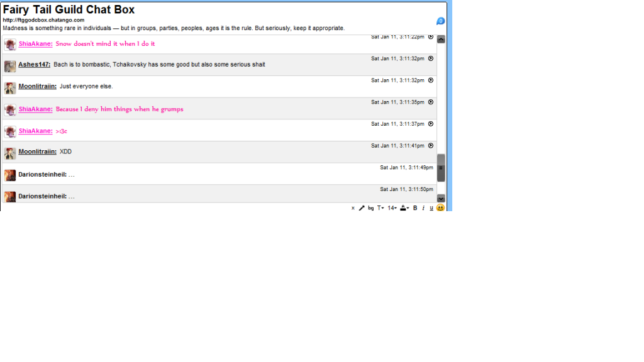
Task: Toggle underline text formatting
Action: tap(431, 208)
